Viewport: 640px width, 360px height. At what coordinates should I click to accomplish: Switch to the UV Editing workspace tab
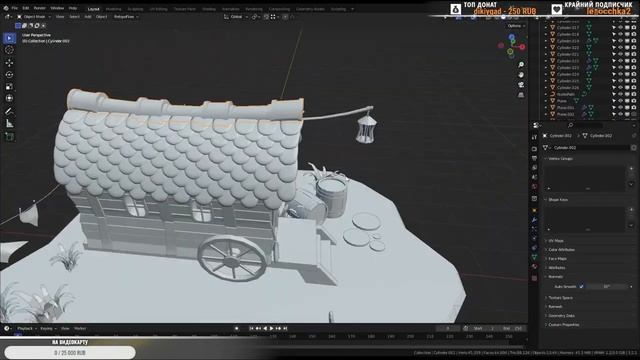click(158, 9)
